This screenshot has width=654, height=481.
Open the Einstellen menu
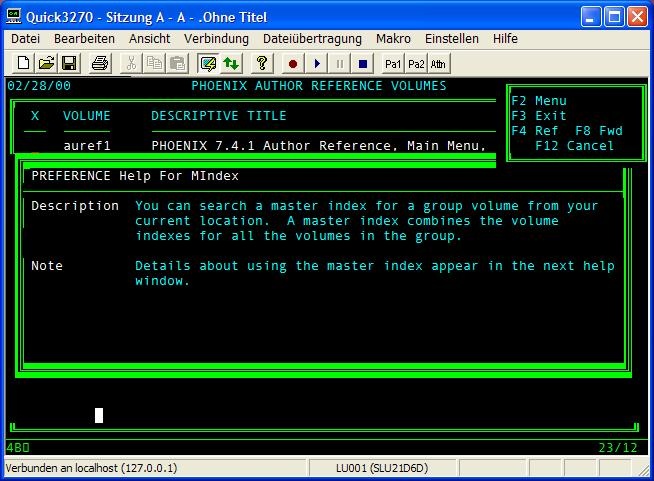tap(452, 38)
